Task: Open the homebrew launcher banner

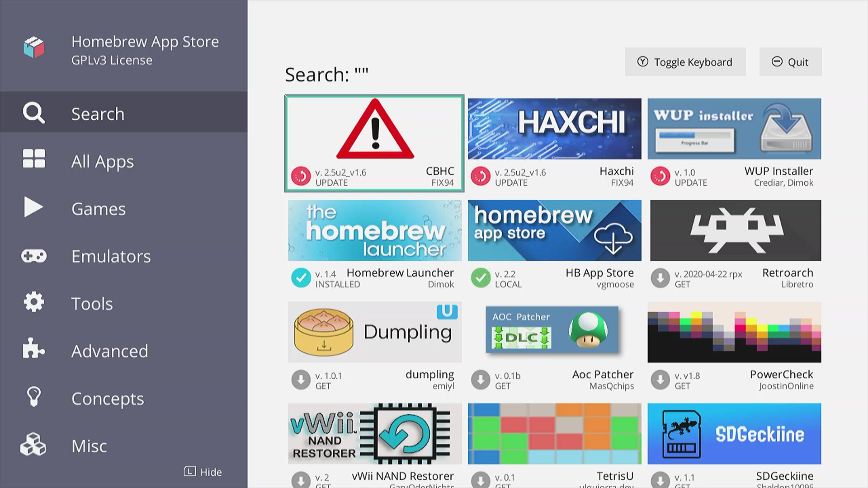Action: (375, 230)
